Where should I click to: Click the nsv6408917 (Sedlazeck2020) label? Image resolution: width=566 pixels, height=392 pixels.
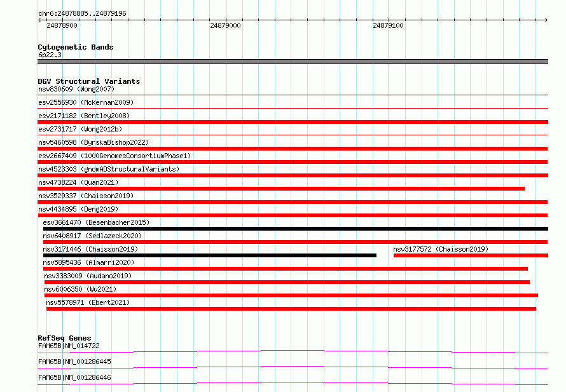[92, 236]
